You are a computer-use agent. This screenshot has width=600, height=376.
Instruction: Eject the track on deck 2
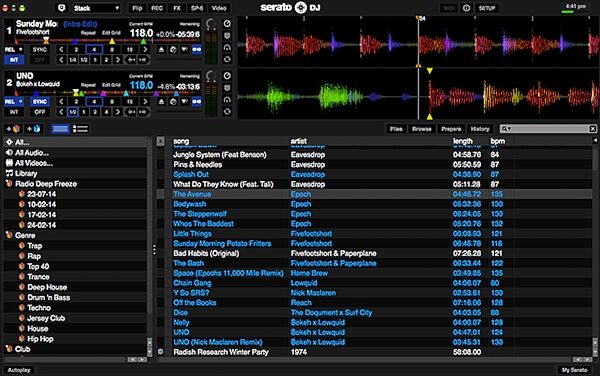[161, 102]
